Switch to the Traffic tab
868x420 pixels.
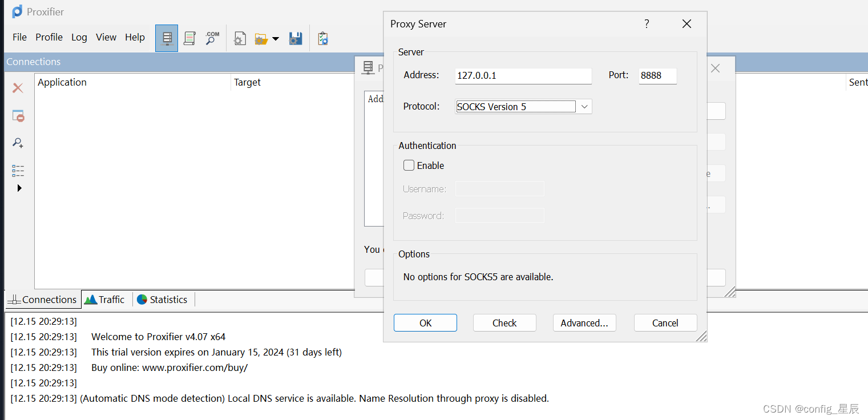click(105, 300)
